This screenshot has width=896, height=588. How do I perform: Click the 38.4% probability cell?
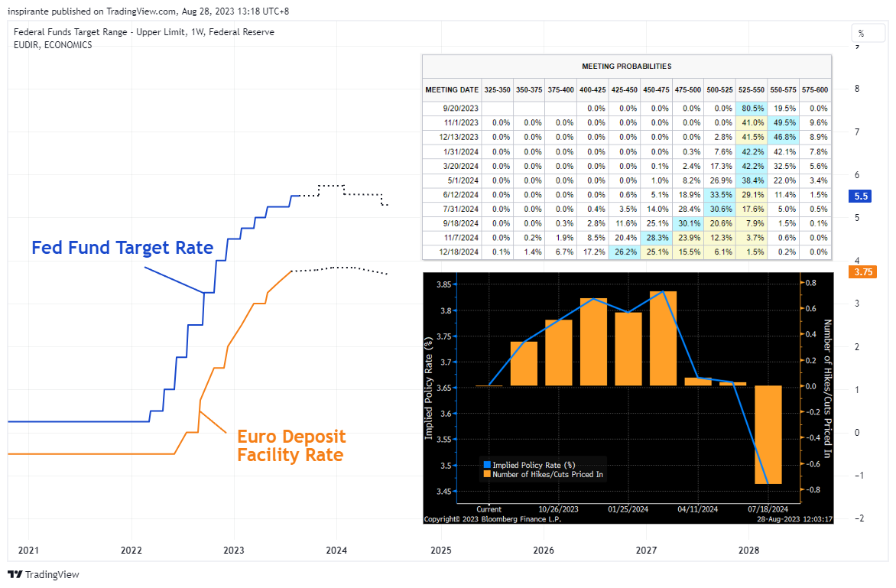click(752, 180)
